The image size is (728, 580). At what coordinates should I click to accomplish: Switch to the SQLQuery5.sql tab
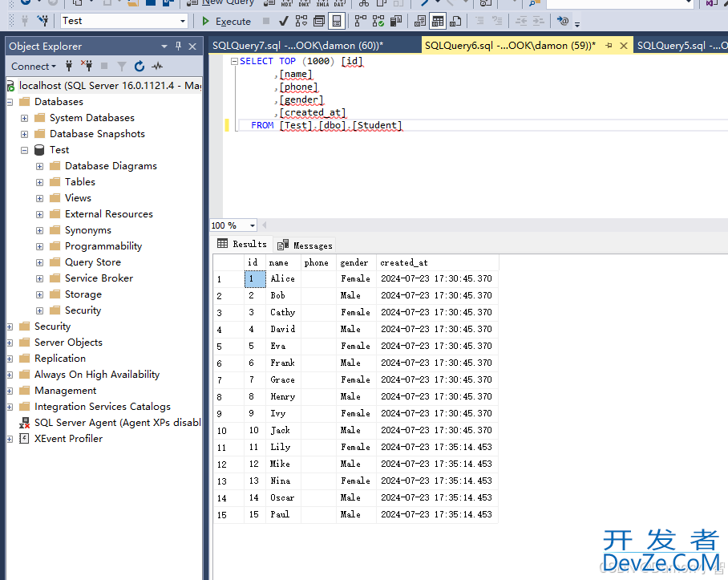click(681, 46)
